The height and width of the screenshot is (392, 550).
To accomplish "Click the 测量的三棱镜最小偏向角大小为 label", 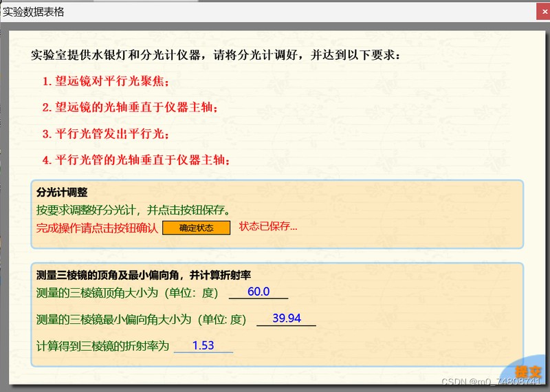I will 141,319.
